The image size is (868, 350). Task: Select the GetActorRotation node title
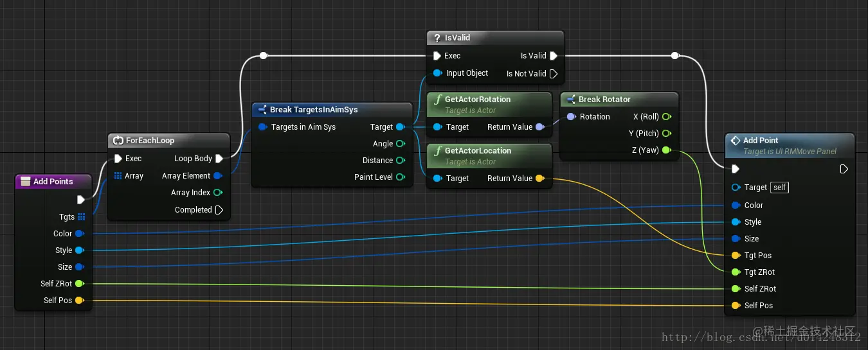click(x=478, y=100)
